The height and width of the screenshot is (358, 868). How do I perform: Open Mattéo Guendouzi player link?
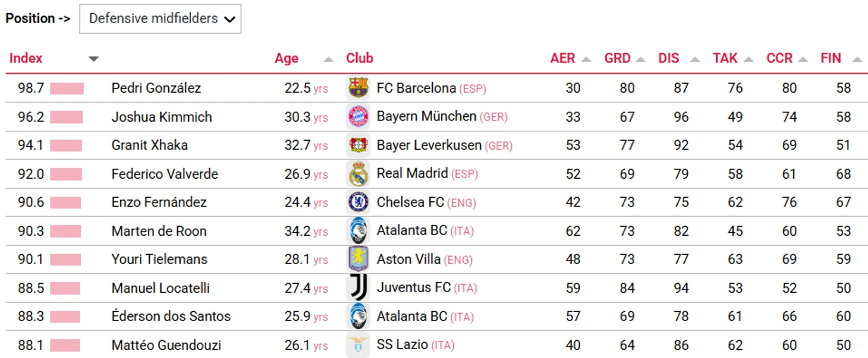pyautogui.click(x=166, y=345)
